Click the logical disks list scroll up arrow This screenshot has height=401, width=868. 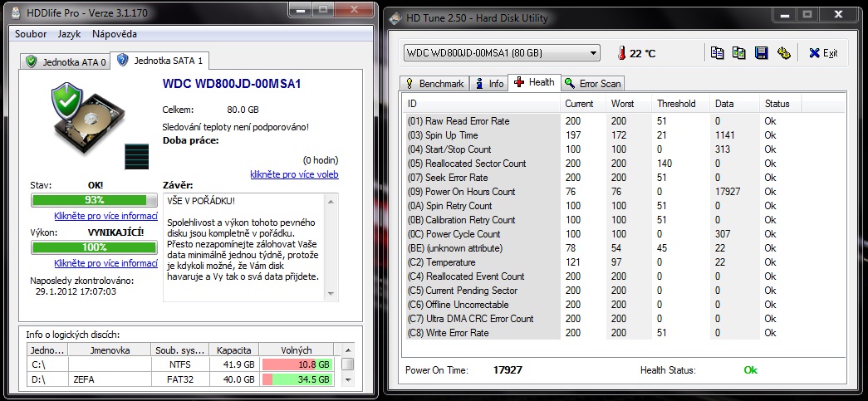[x=348, y=350]
